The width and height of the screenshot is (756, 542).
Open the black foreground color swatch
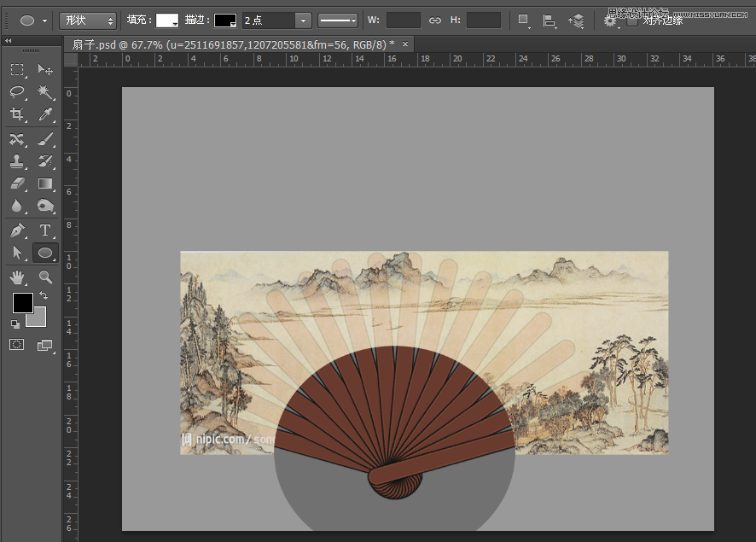click(21, 302)
